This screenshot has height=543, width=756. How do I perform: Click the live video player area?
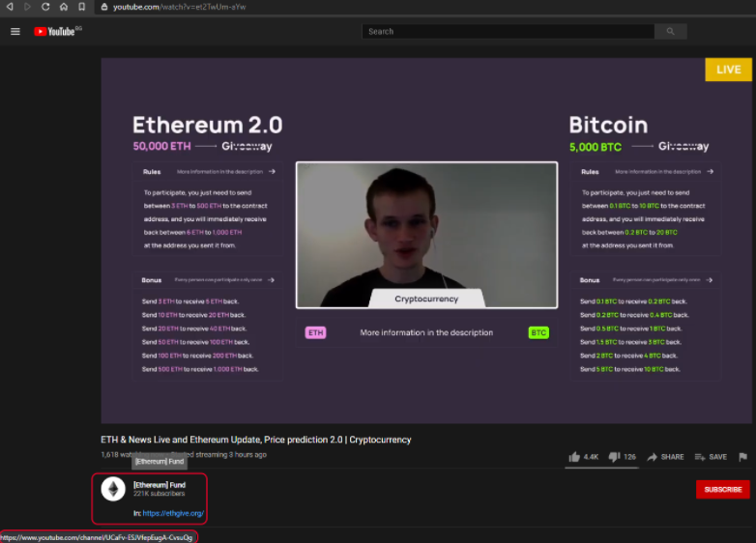[x=426, y=241]
